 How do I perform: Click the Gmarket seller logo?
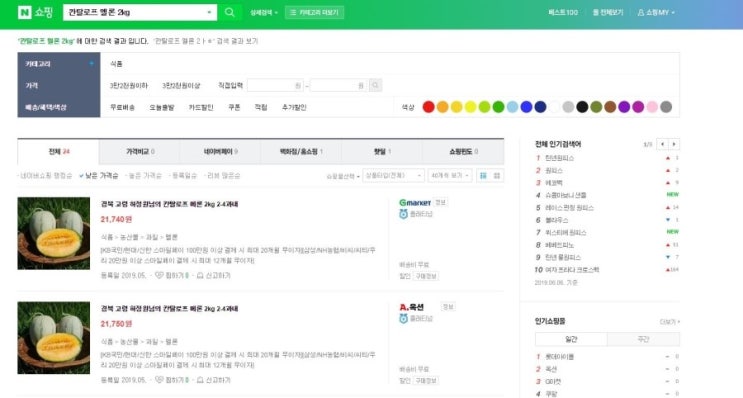coord(415,203)
